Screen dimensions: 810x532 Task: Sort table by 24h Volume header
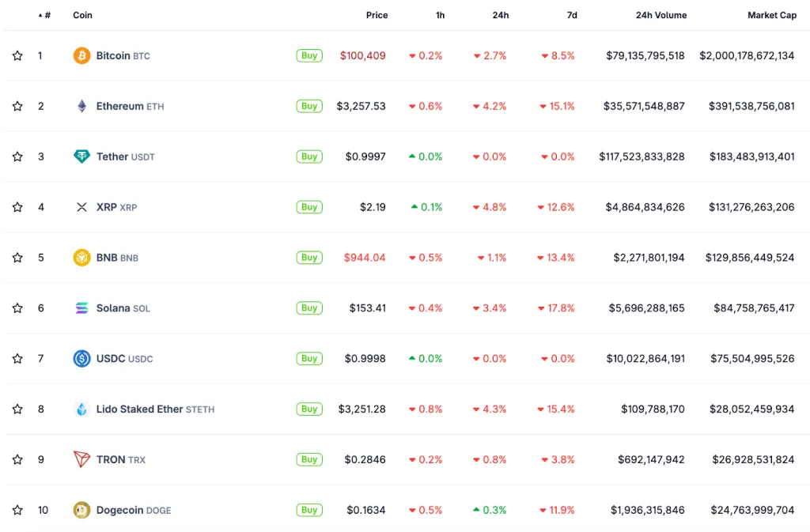click(x=660, y=15)
